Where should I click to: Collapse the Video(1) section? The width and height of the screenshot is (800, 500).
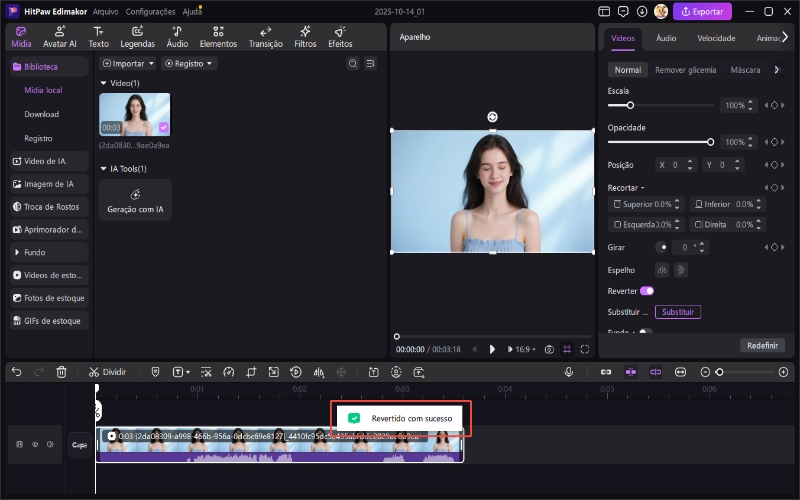[x=104, y=83]
